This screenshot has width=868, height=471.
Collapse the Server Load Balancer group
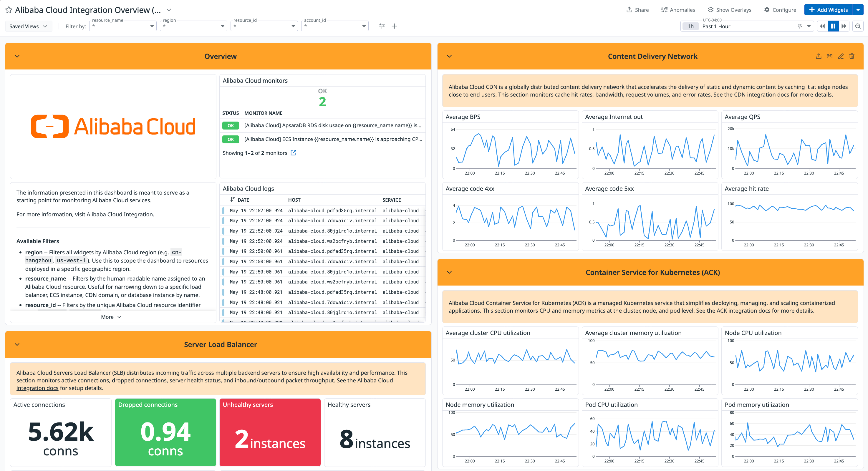[17, 344]
